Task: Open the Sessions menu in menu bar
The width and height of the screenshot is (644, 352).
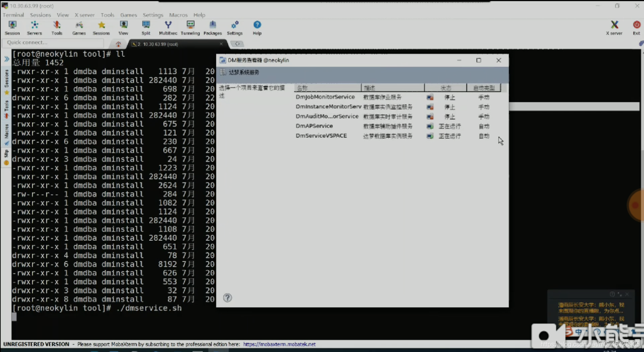Action: click(40, 15)
